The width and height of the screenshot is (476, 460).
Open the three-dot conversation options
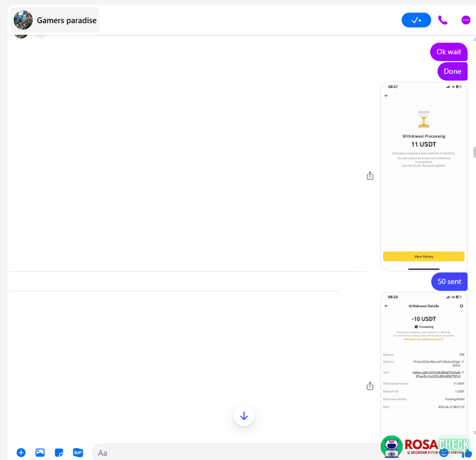pos(465,20)
